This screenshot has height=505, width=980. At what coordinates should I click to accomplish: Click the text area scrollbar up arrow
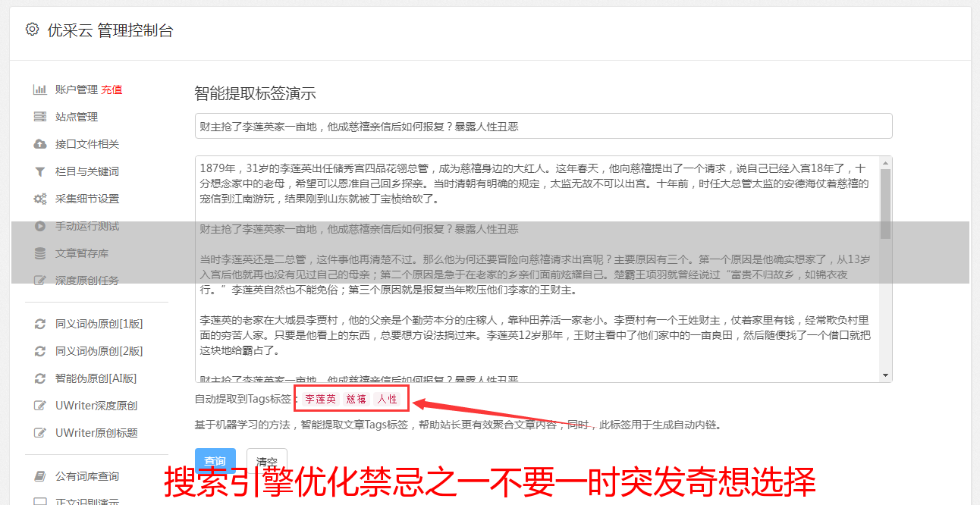tap(885, 162)
